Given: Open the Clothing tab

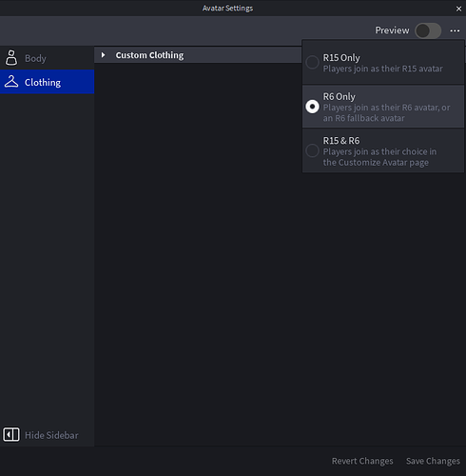Looking at the screenshot, I should pos(47,82).
